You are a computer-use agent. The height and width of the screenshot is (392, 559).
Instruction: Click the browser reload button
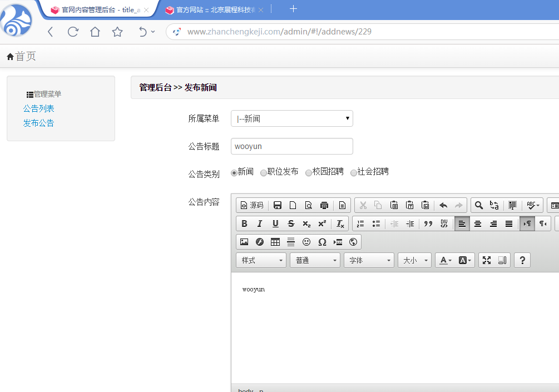tap(73, 32)
